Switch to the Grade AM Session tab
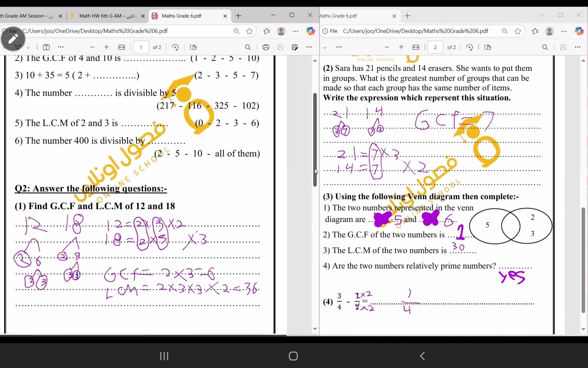The image size is (588, 368). (27, 16)
